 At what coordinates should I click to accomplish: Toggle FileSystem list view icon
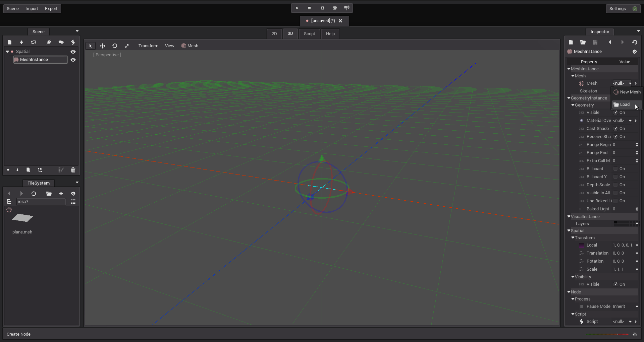[73, 202]
